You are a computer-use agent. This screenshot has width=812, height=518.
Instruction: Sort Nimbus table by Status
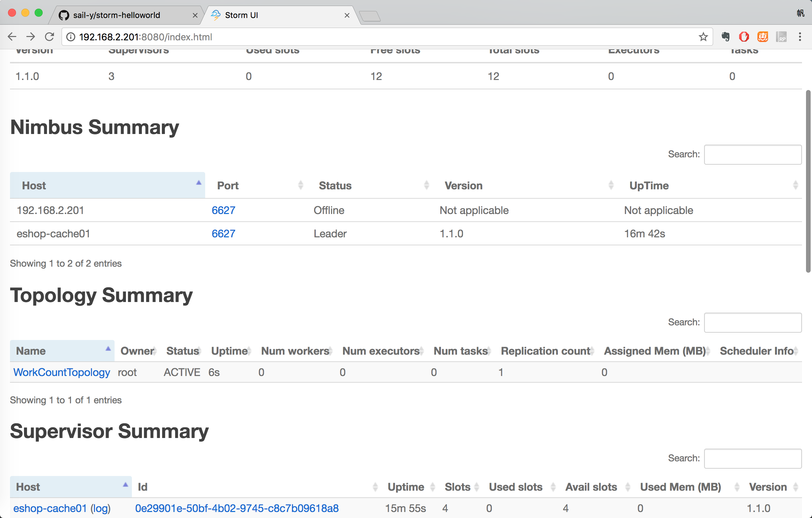tap(370, 185)
